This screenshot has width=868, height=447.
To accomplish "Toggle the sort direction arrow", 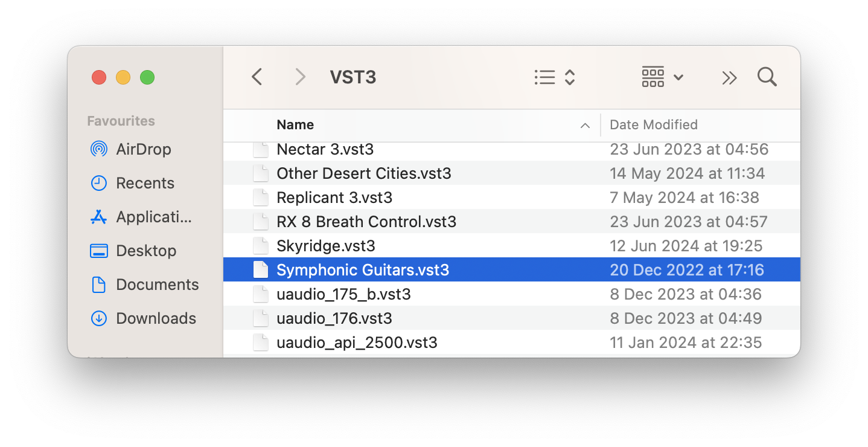I will pos(584,126).
